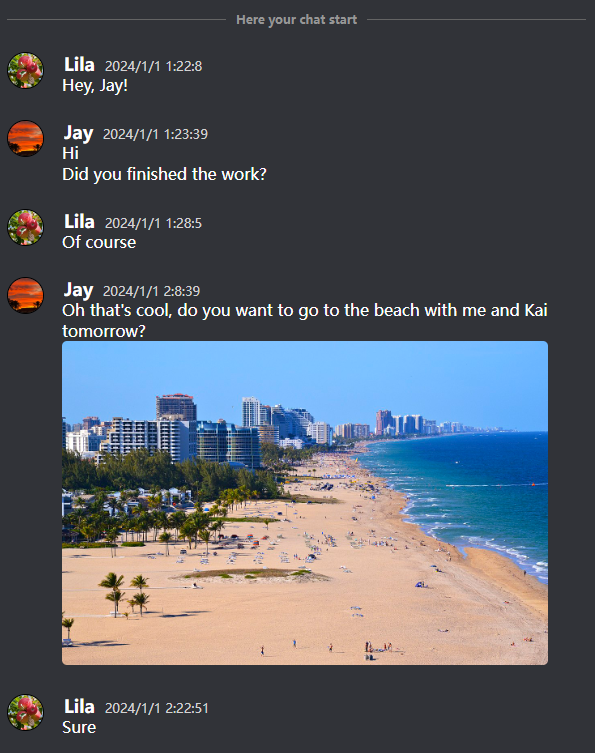595x753 pixels.
Task: Click the timestamp 2024/1/1 2:22:51
Action: (x=157, y=708)
